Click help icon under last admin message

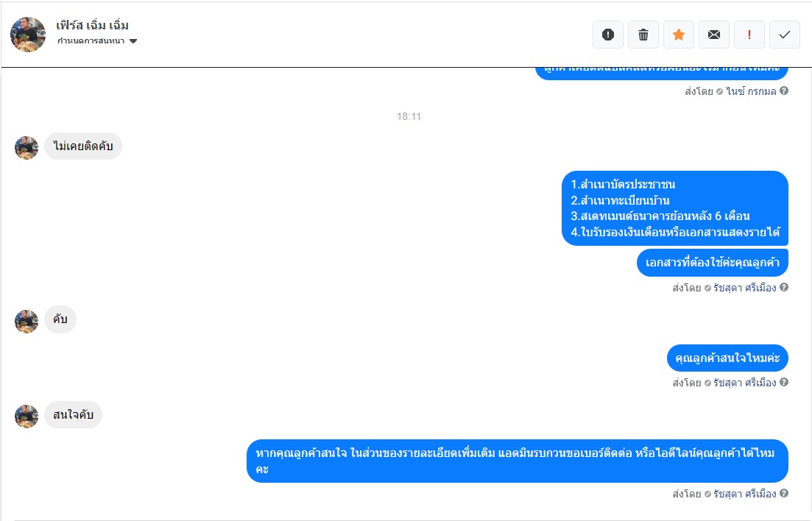(x=784, y=493)
